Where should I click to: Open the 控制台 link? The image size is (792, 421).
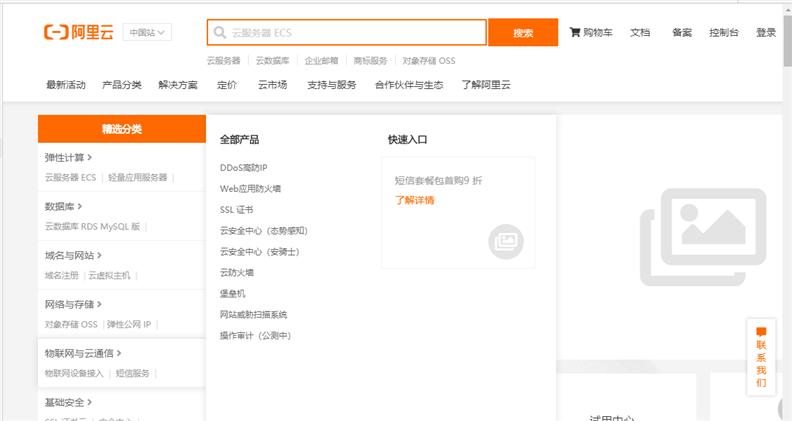[724, 32]
